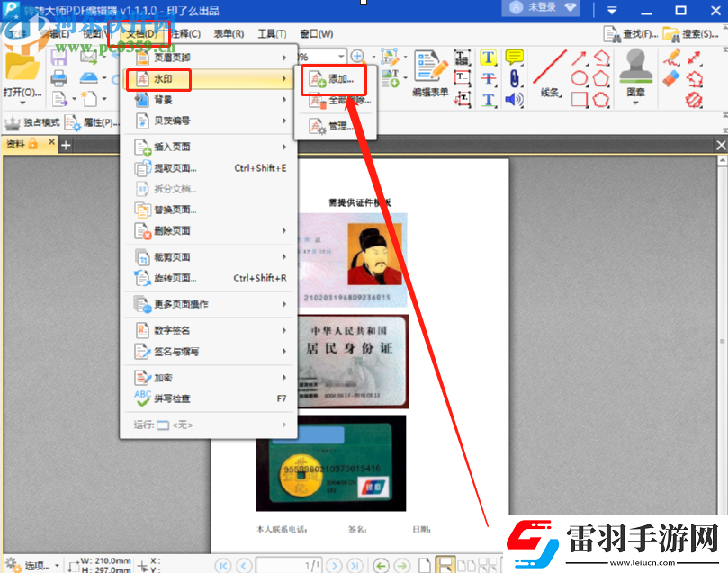Image resolution: width=728 pixels, height=573 pixels.
Task: Open 注释(C) menu
Action: [185, 34]
